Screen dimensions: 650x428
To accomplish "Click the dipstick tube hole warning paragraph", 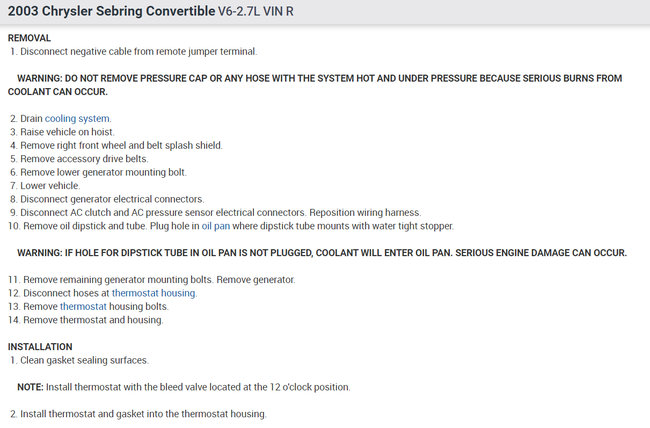I will pyautogui.click(x=322, y=253).
